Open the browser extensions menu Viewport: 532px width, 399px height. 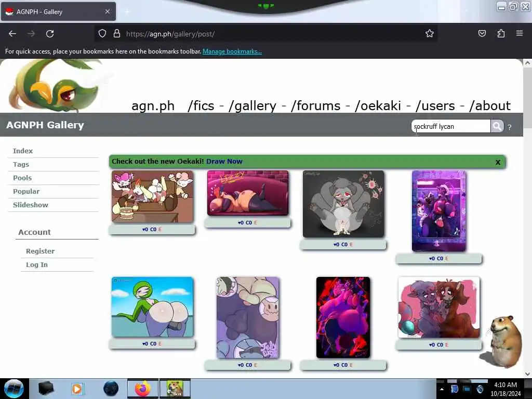(501, 33)
